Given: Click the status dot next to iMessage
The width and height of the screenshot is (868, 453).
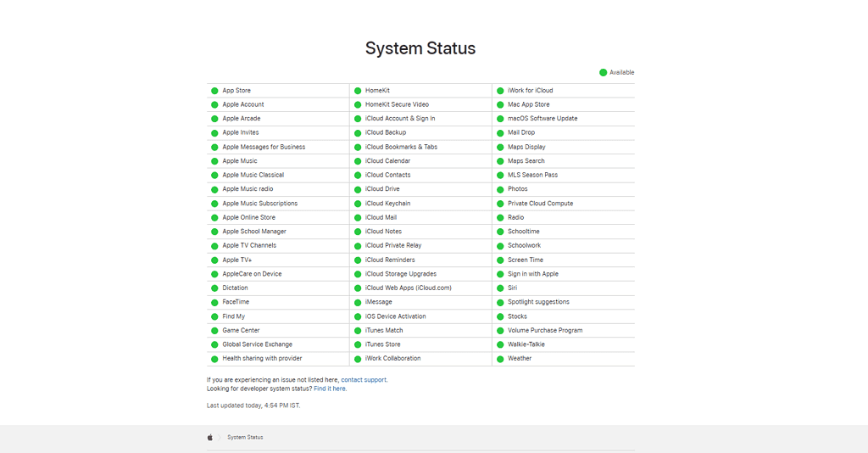Looking at the screenshot, I should coord(358,302).
